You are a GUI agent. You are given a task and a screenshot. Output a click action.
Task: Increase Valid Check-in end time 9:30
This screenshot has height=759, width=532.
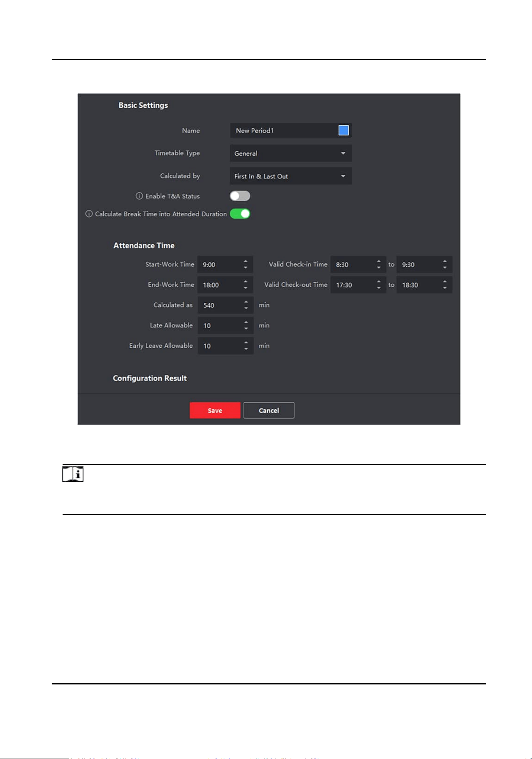coord(445,261)
